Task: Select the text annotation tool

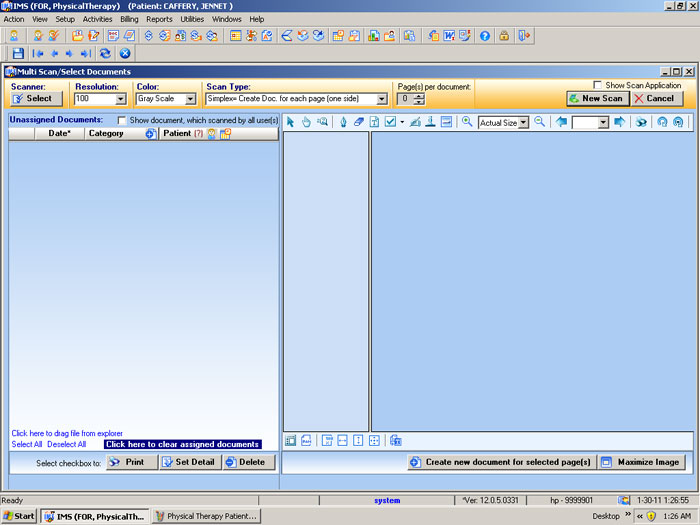Action: pos(375,122)
